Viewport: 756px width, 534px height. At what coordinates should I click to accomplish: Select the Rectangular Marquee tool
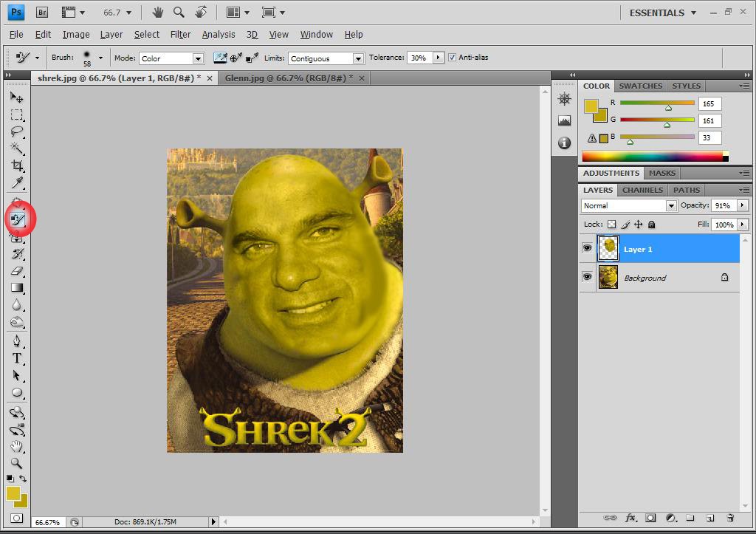click(x=17, y=114)
